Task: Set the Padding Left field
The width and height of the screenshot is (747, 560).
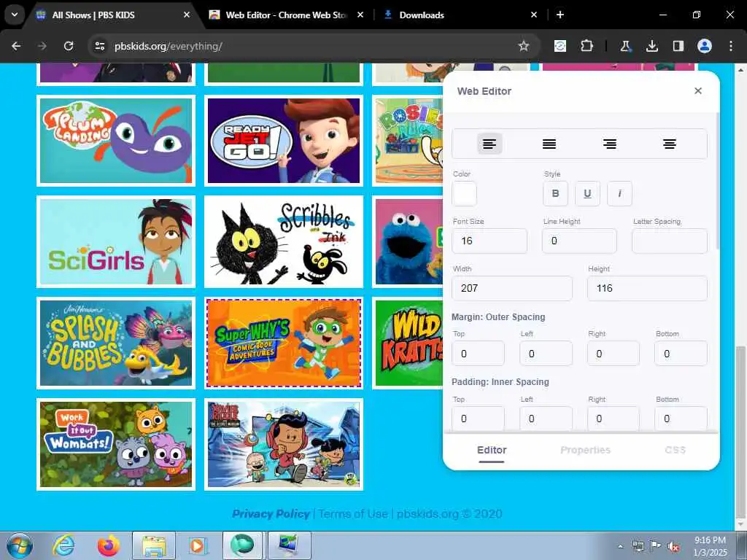Action: [546, 419]
